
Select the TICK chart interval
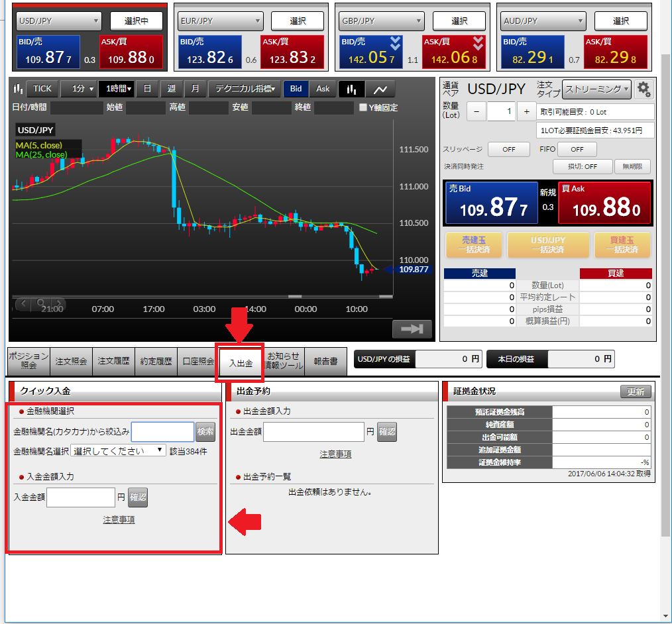pos(42,89)
